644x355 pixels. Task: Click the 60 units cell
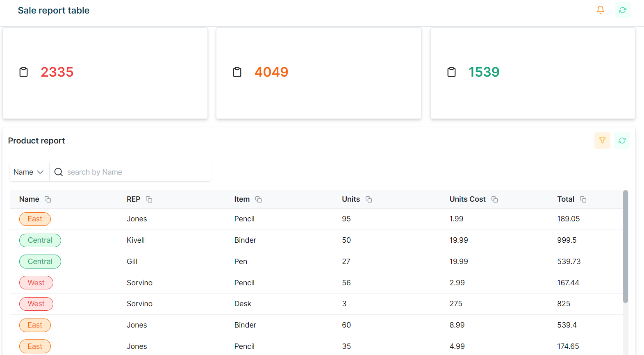coord(346,325)
